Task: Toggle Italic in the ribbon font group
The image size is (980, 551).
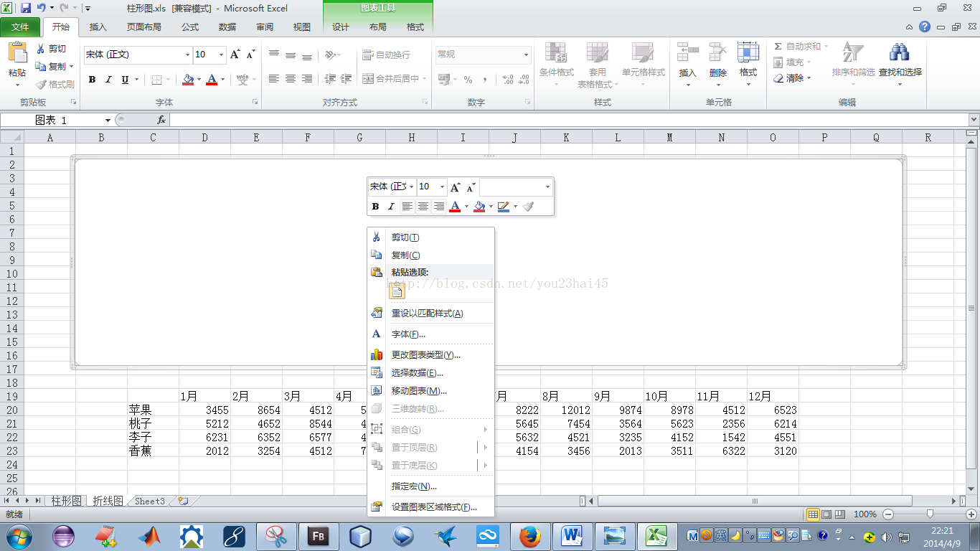Action: [x=108, y=80]
